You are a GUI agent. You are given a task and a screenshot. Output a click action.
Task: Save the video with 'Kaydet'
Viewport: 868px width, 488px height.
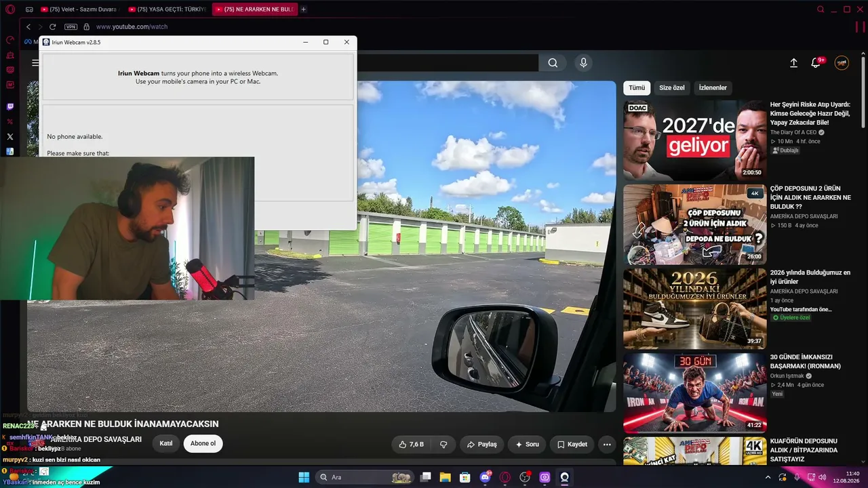tap(572, 444)
